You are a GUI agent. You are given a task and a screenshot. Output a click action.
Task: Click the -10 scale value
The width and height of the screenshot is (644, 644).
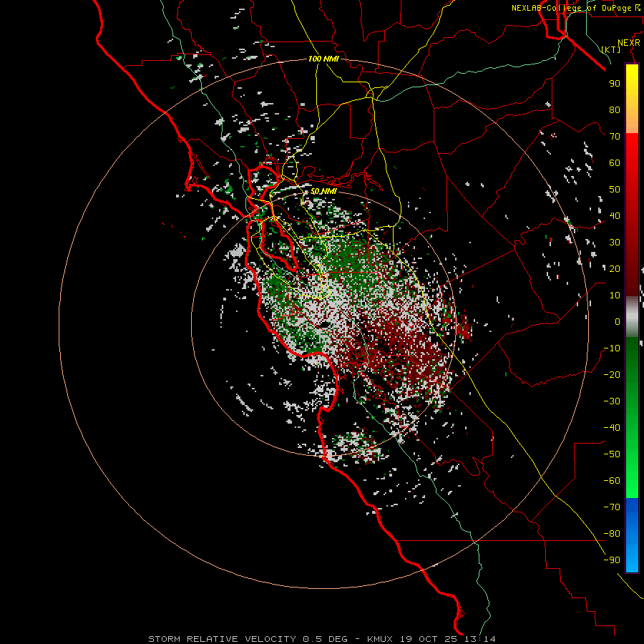tap(612, 348)
